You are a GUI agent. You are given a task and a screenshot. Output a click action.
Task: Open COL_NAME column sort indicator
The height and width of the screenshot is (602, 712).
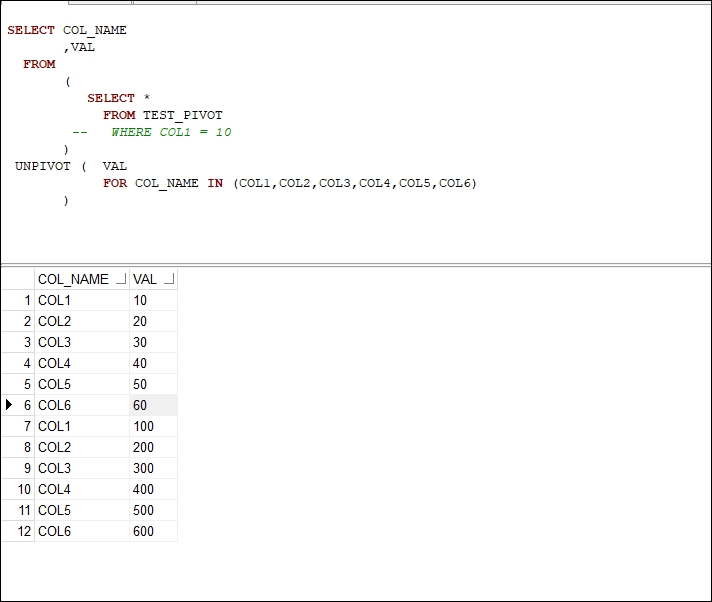(x=121, y=279)
